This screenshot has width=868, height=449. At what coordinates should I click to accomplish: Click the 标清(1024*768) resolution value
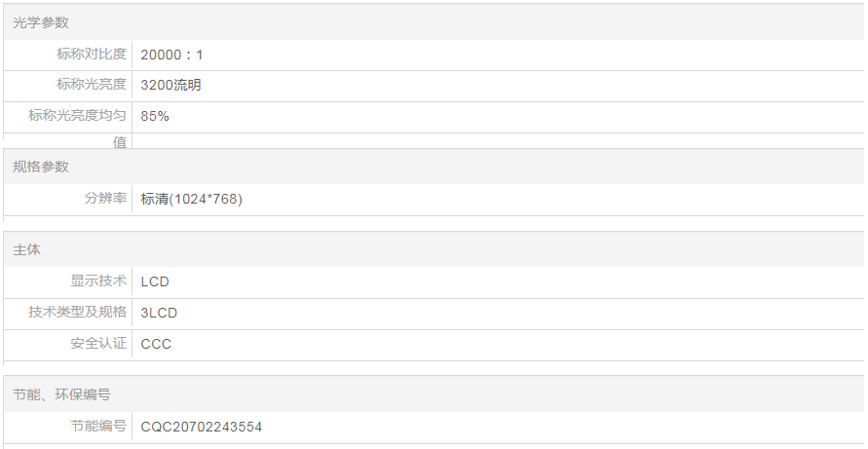click(191, 199)
